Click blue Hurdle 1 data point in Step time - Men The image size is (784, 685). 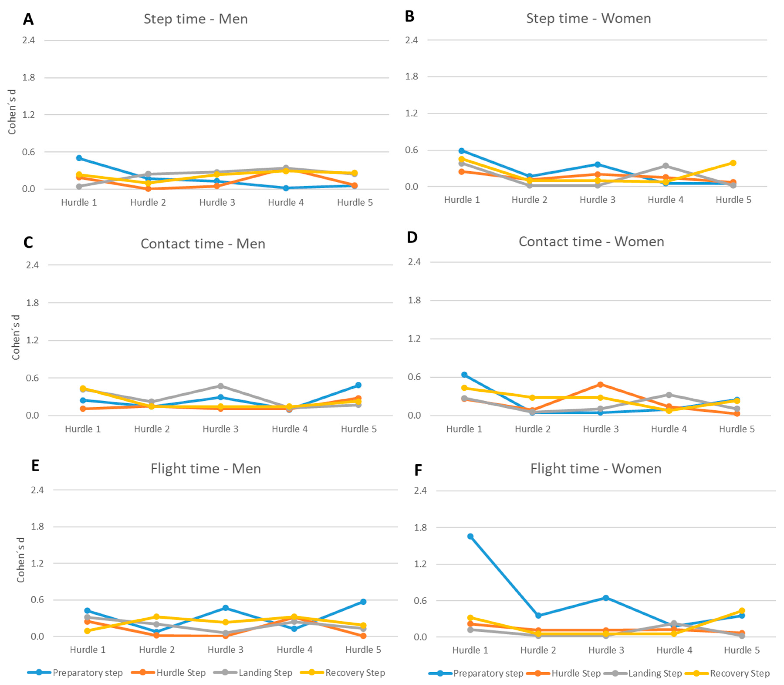[x=79, y=158]
